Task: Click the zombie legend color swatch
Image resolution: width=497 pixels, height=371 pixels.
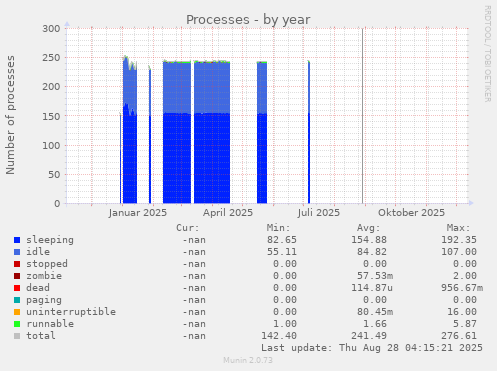Action: pyautogui.click(x=17, y=276)
